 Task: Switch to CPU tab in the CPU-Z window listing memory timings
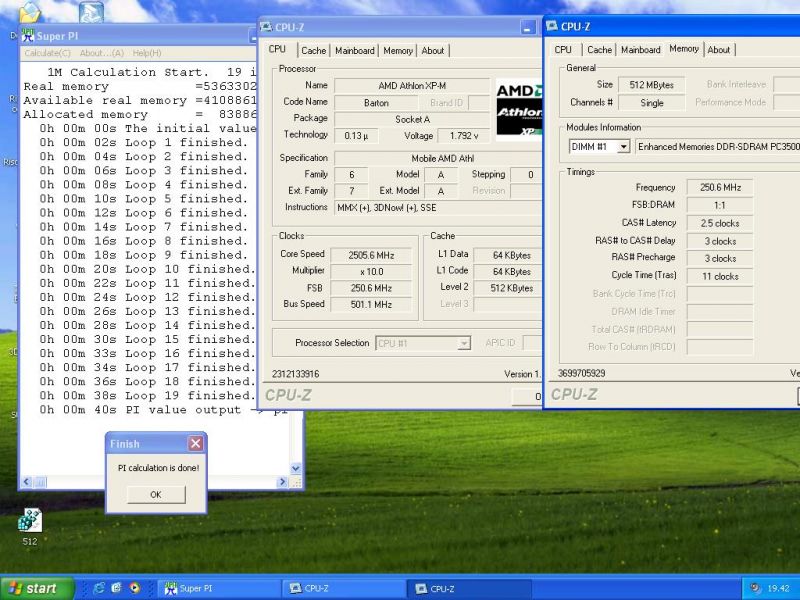563,49
